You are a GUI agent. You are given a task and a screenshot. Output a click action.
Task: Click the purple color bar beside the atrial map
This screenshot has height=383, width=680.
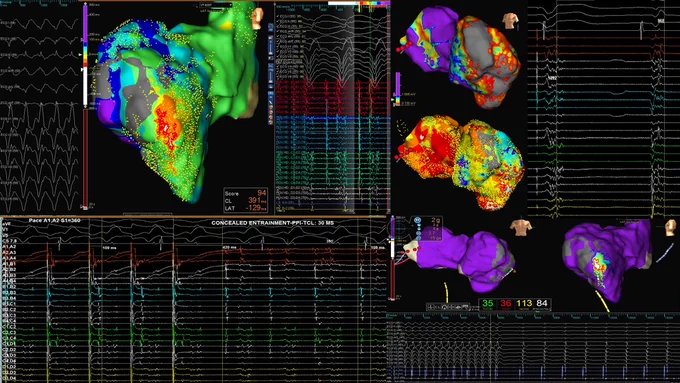pyautogui.click(x=392, y=228)
